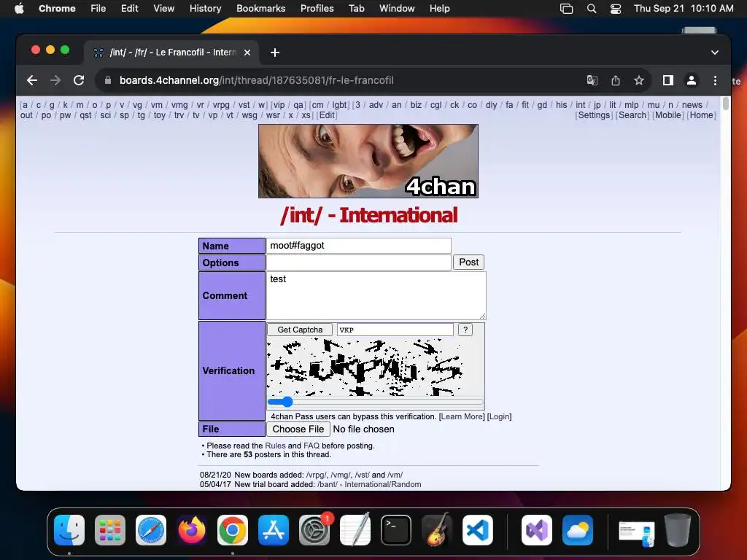The width and height of the screenshot is (747, 560).
Task: Open Visual Studio from the Dock
Action: 537,530
